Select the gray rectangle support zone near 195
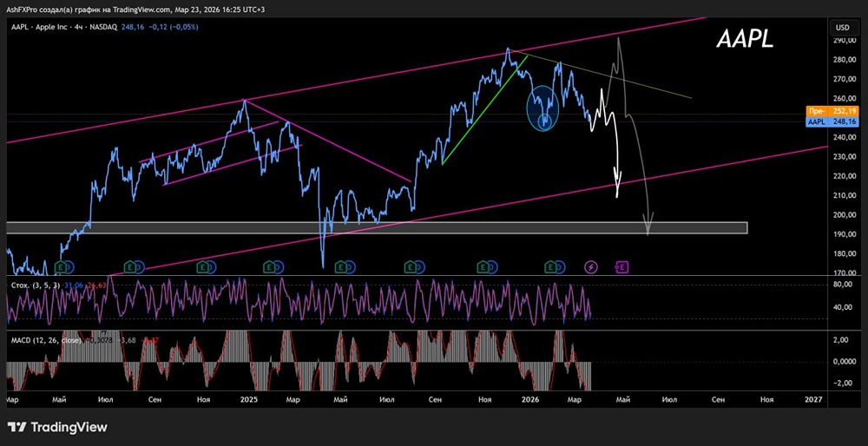This screenshot has height=446, width=868. click(x=377, y=227)
